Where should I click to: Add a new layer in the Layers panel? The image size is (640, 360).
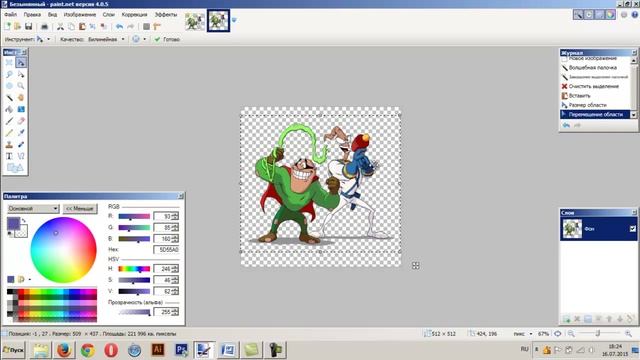click(567, 319)
